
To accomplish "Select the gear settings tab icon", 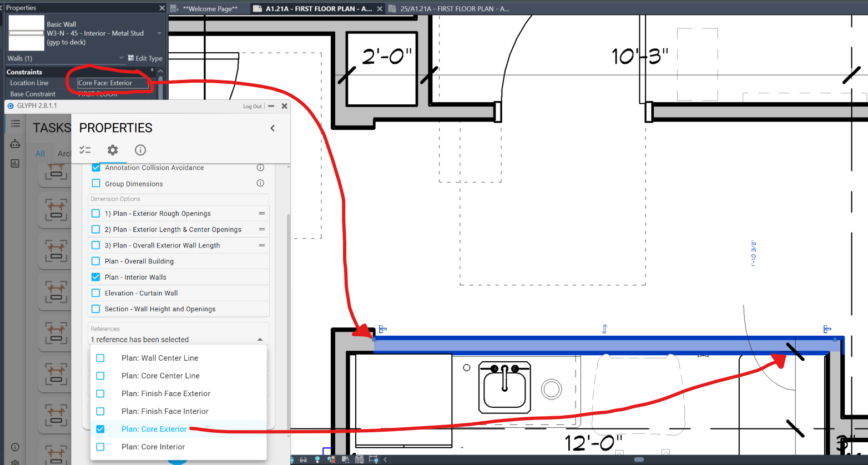I will tap(113, 150).
